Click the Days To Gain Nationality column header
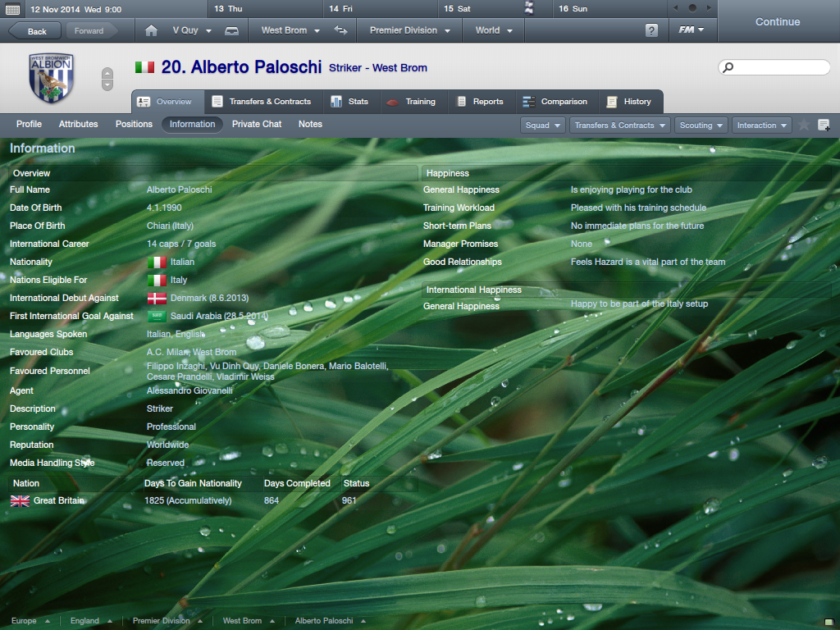This screenshot has width=840, height=630. pyautogui.click(x=193, y=483)
